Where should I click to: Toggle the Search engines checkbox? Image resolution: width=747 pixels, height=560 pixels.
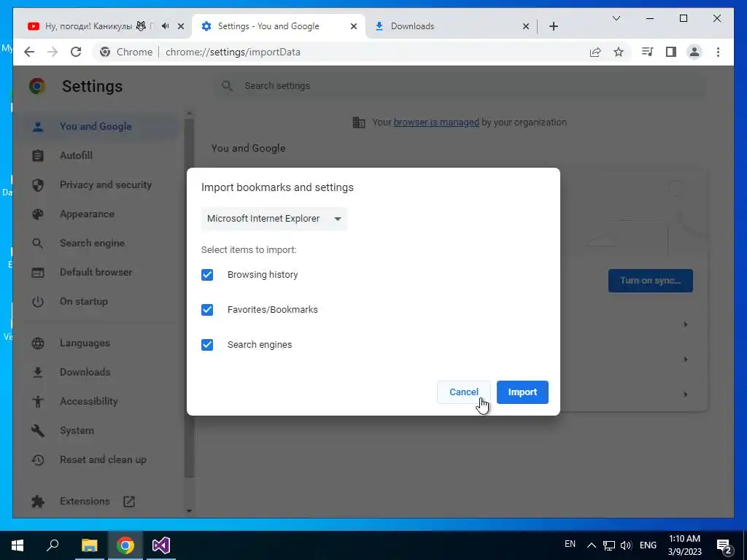pos(207,345)
